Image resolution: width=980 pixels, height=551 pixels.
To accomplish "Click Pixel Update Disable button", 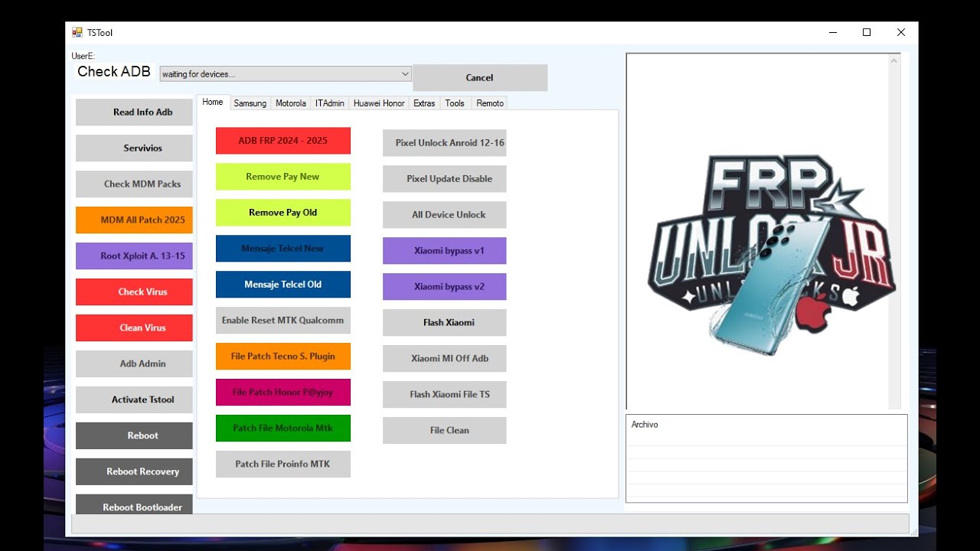I will point(445,179).
